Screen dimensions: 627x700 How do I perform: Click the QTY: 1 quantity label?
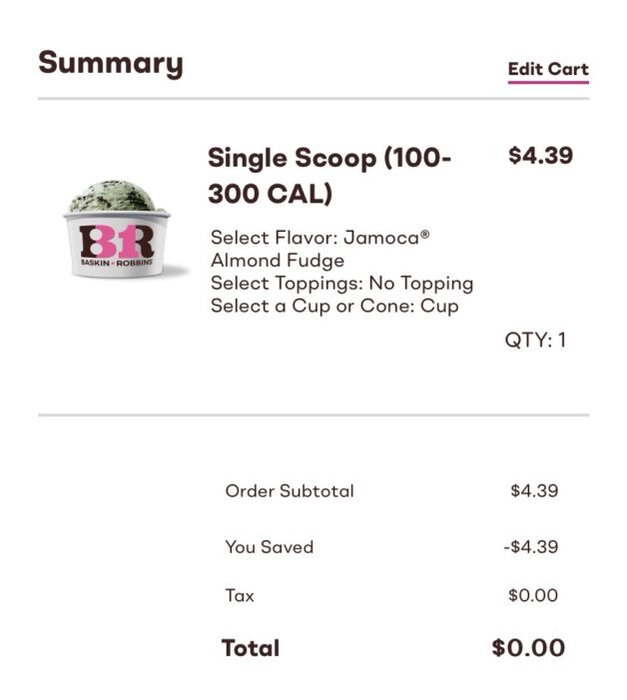535,340
